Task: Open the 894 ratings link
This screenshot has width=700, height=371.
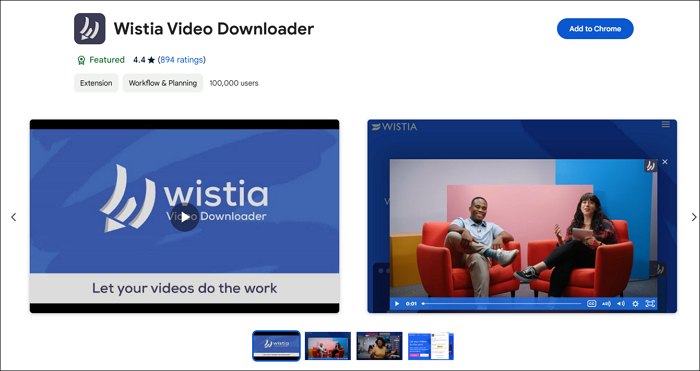Action: point(182,60)
